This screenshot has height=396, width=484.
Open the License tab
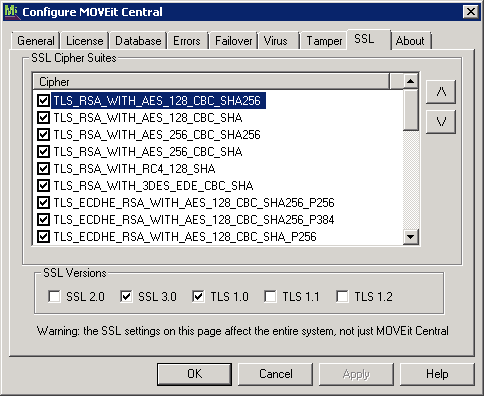point(85,41)
